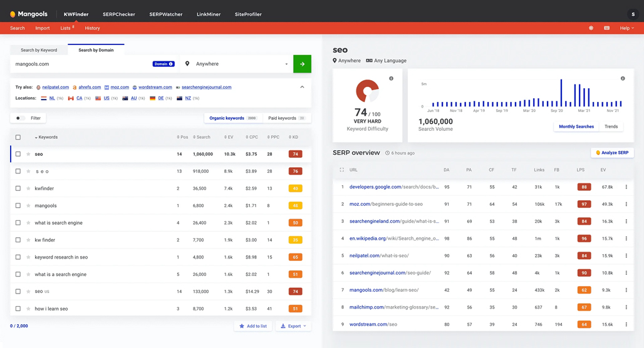Open more options for mangools.com result

(626, 290)
